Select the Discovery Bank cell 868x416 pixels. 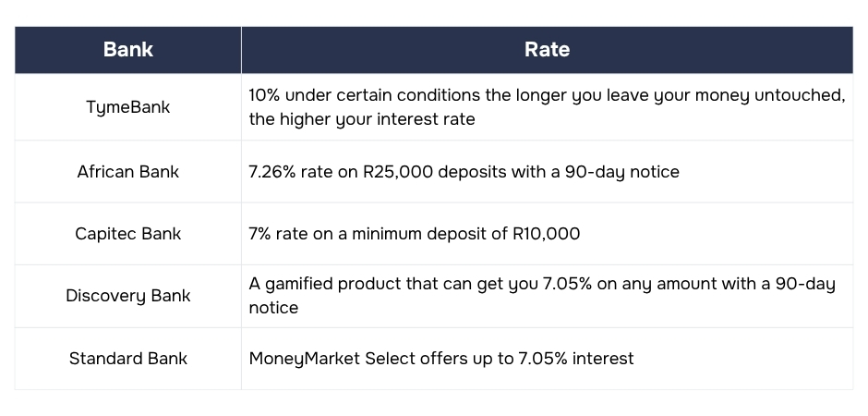tap(127, 296)
